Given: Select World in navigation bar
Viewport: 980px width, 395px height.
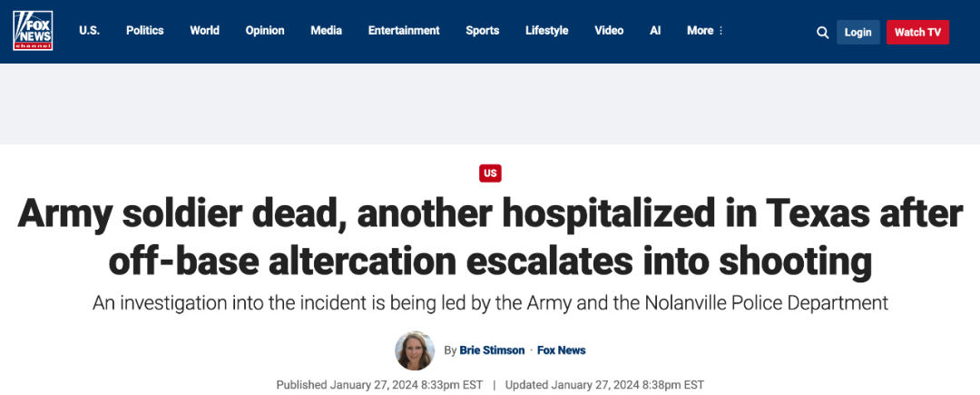Looking at the screenshot, I should pos(204,31).
